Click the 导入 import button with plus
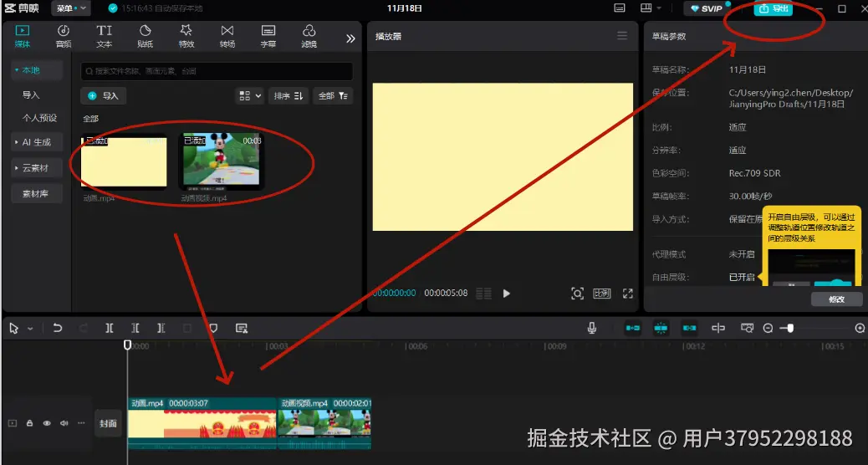This screenshot has height=465, width=868. tap(104, 96)
